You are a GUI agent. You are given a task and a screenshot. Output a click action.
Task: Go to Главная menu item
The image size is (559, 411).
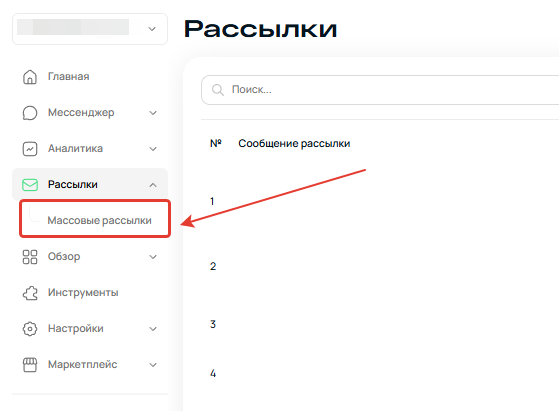click(68, 77)
